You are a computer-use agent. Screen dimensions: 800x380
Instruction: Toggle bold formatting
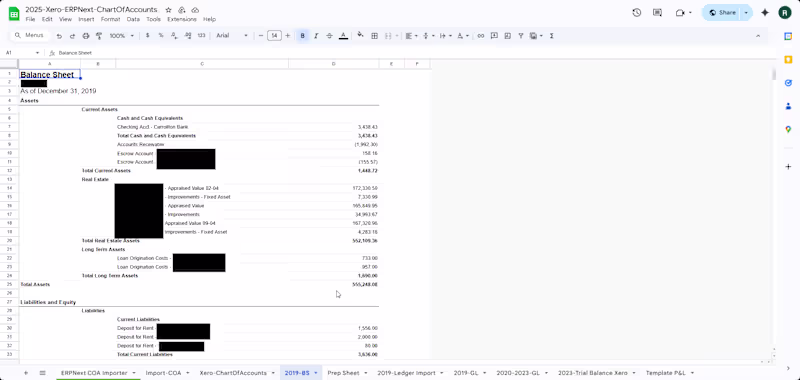pos(303,36)
